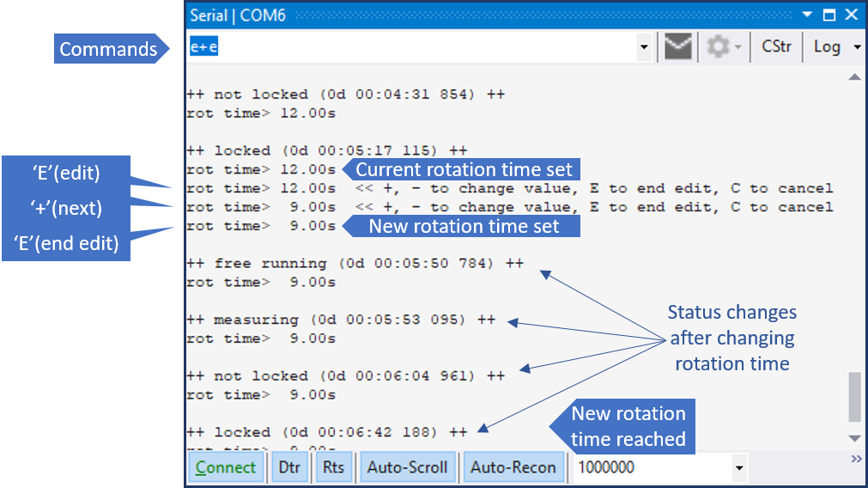The image size is (868, 488).
Task: Open serial settings via the gear icon
Action: click(x=718, y=46)
